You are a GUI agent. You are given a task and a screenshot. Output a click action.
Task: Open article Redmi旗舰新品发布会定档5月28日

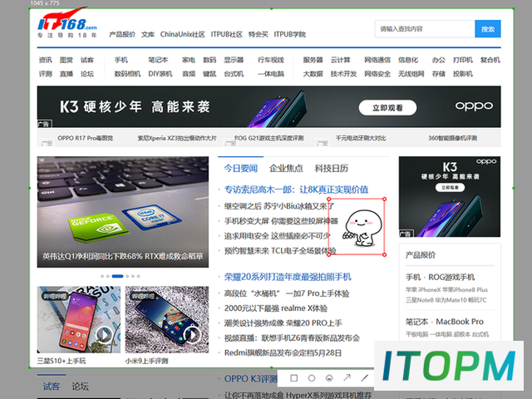[x=283, y=352]
